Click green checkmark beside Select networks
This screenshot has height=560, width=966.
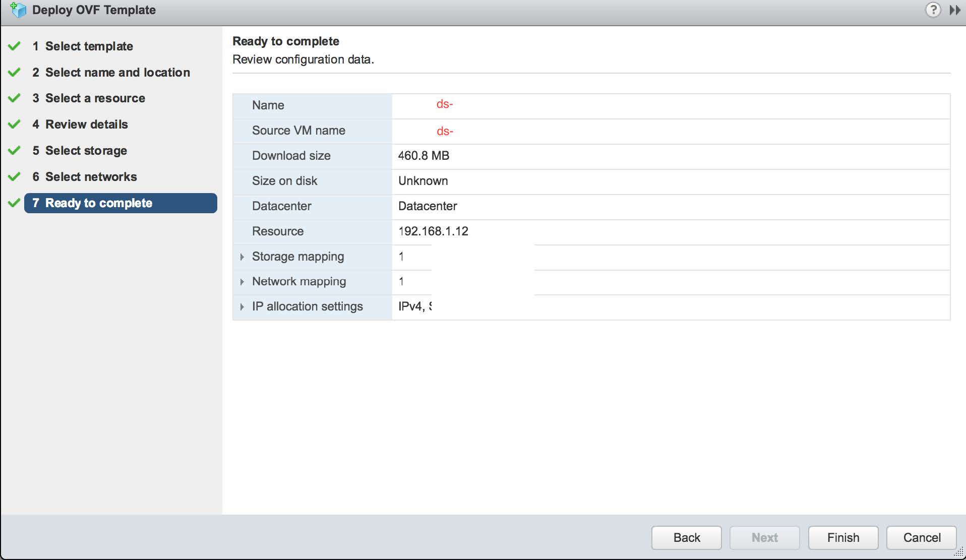[14, 177]
